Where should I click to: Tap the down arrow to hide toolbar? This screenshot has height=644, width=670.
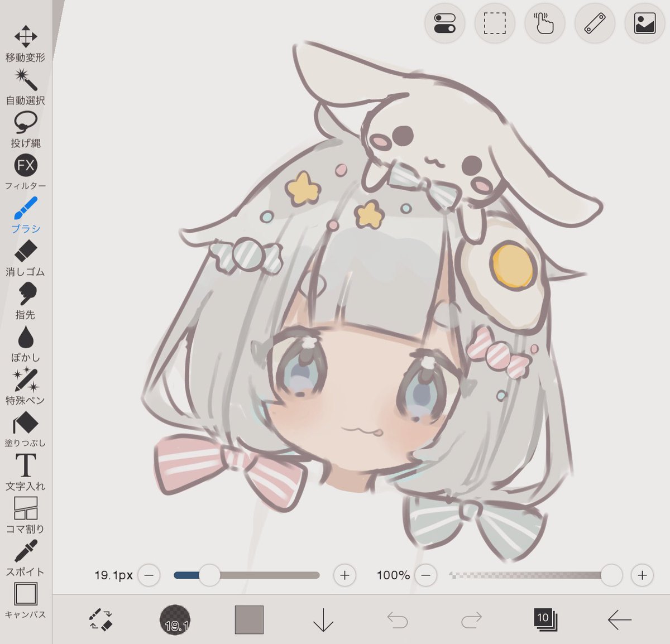323,619
